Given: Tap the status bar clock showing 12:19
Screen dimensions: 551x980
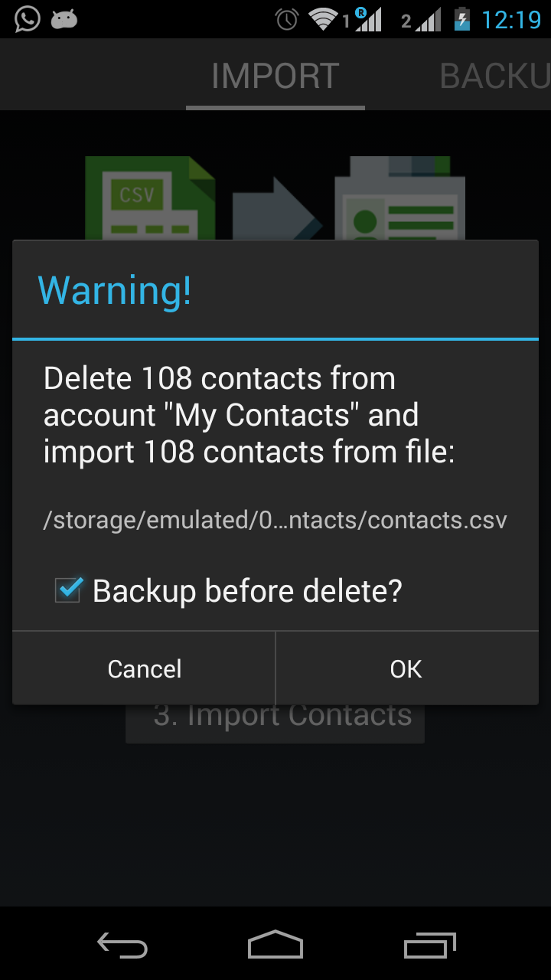Looking at the screenshot, I should (x=511, y=19).
